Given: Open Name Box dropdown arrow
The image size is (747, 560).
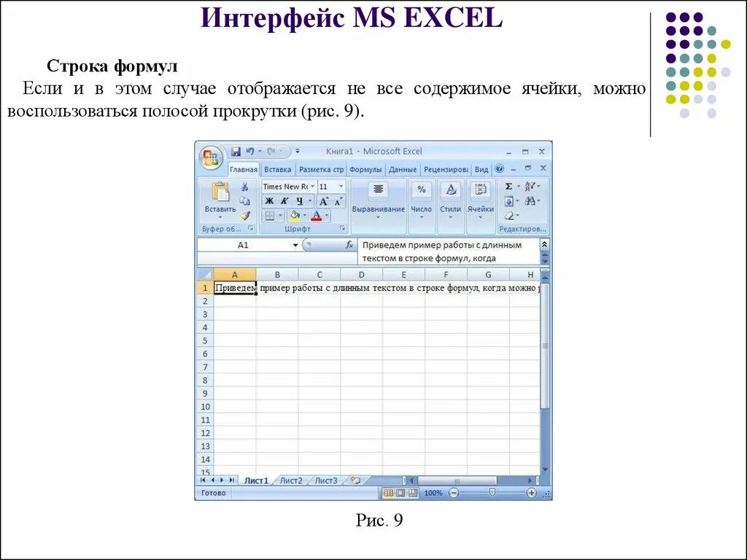Looking at the screenshot, I should tap(295, 245).
